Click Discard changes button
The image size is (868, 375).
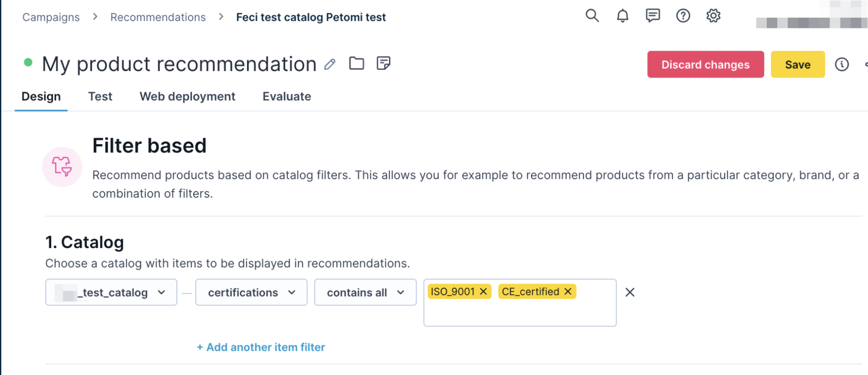pos(706,64)
